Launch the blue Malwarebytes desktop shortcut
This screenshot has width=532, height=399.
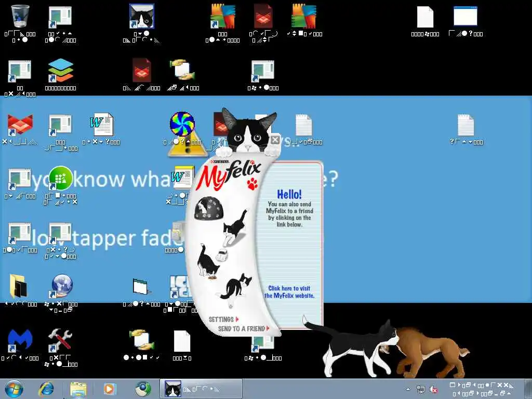point(20,340)
